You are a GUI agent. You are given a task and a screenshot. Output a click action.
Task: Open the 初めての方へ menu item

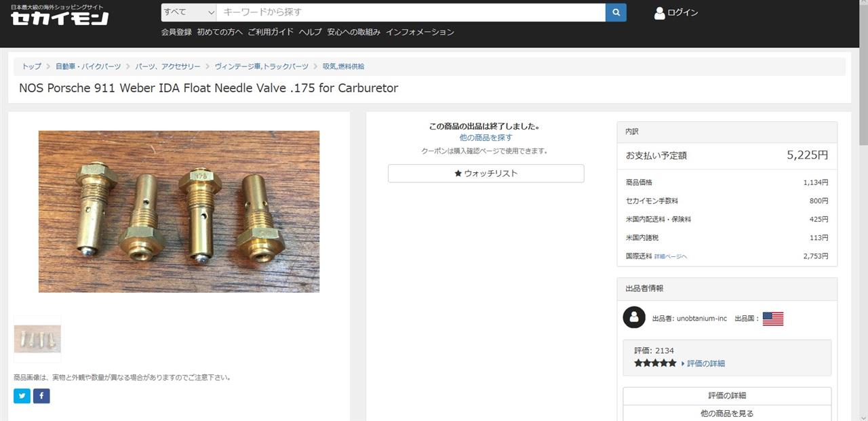[x=220, y=32]
